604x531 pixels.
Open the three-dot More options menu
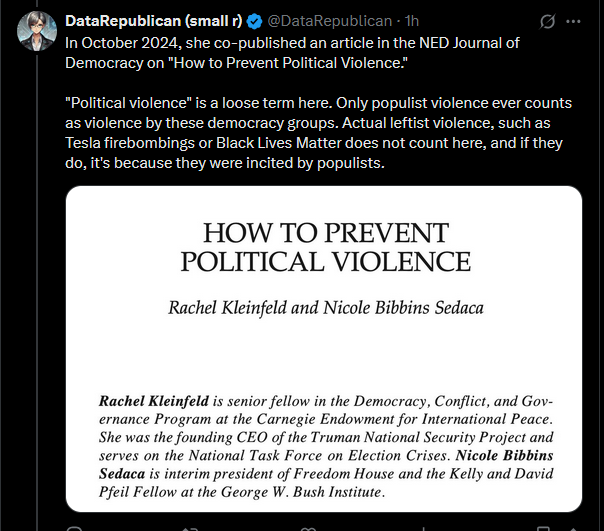coord(573,21)
